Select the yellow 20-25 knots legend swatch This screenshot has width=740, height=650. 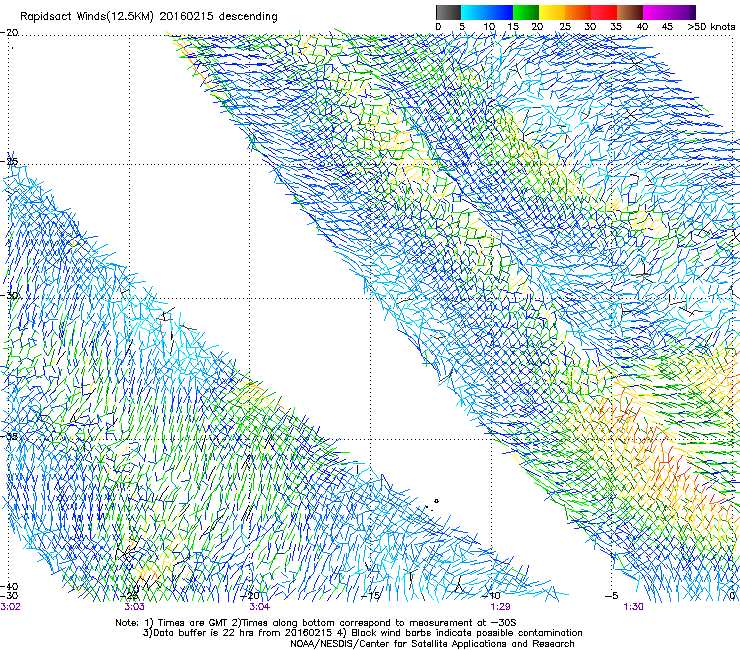(x=552, y=12)
